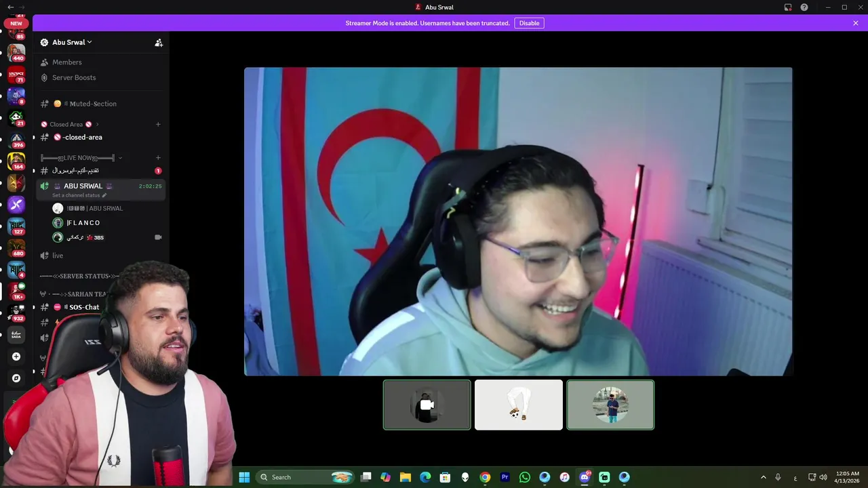Select the first participant tile with camera icon

point(427,405)
